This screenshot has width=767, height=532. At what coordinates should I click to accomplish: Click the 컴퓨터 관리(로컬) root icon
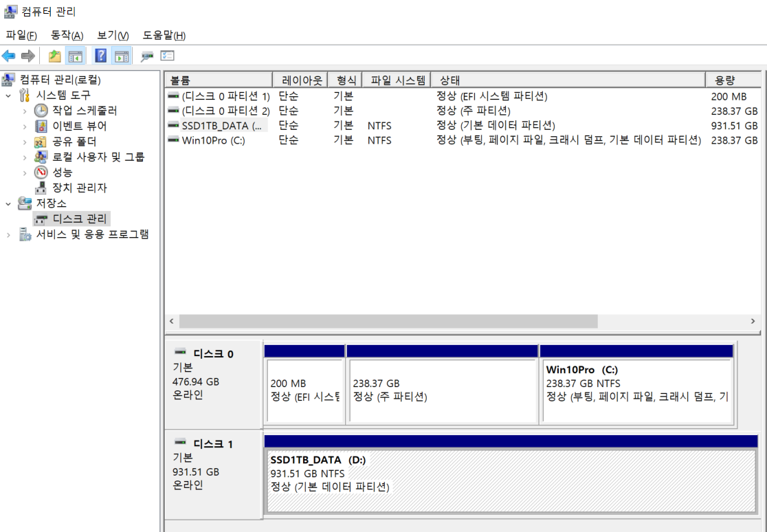pyautogui.click(x=9, y=79)
